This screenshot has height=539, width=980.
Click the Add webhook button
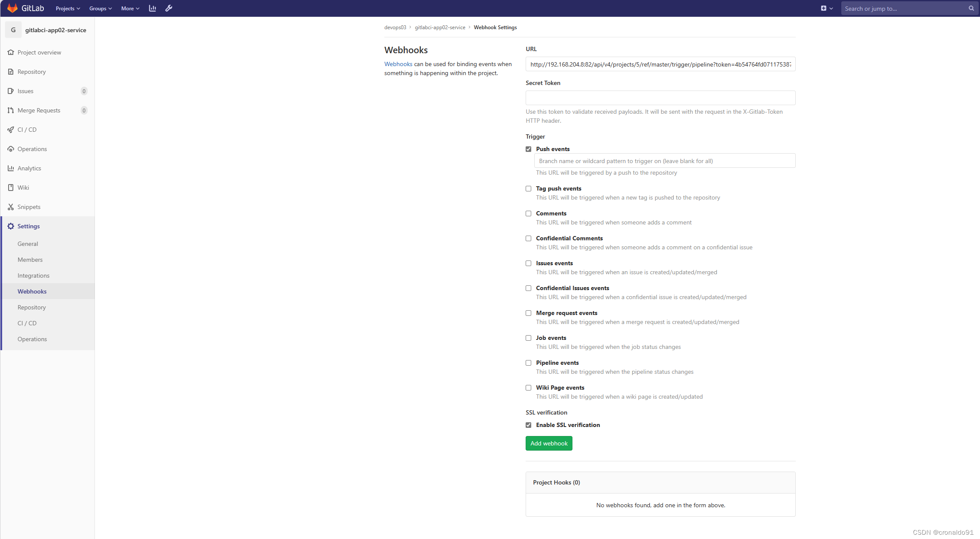(548, 443)
